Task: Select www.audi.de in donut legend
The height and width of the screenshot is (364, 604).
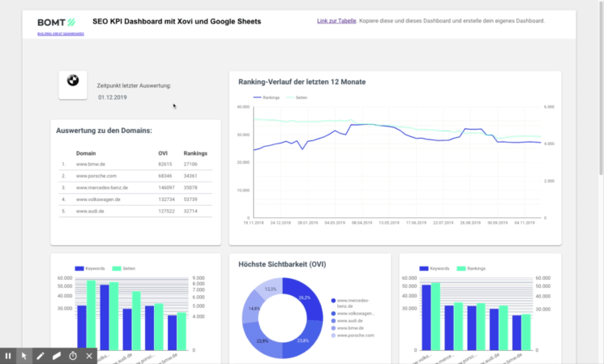Action: [347, 321]
